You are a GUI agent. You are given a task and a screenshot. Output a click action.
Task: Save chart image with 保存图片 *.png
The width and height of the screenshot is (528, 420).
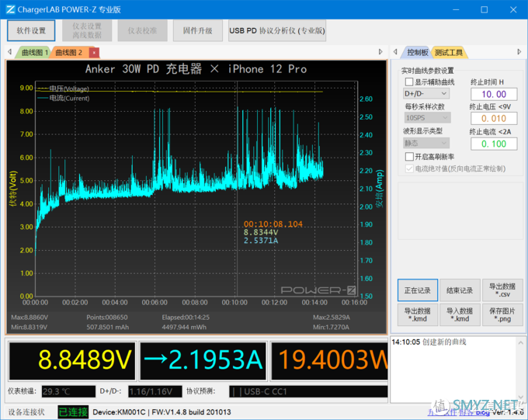tap(502, 314)
